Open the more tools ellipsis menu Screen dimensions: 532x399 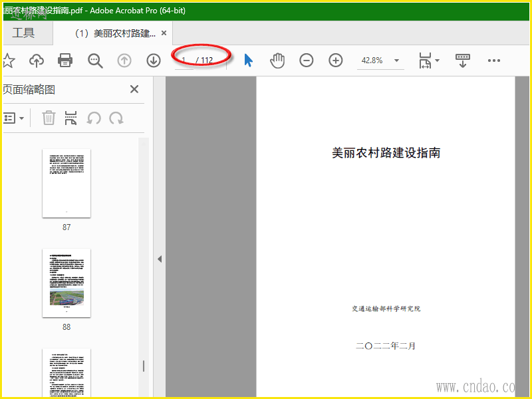493,61
